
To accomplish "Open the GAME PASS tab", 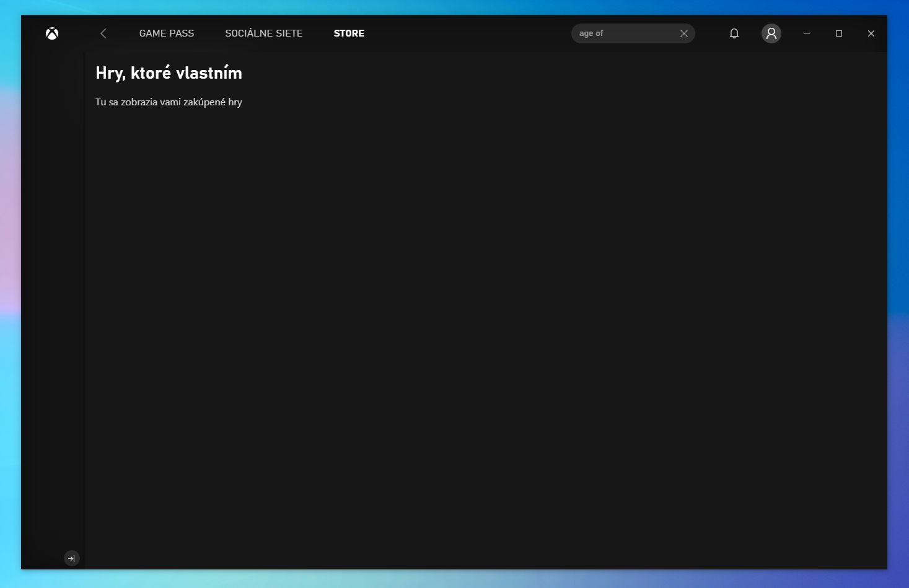I will pos(167,33).
